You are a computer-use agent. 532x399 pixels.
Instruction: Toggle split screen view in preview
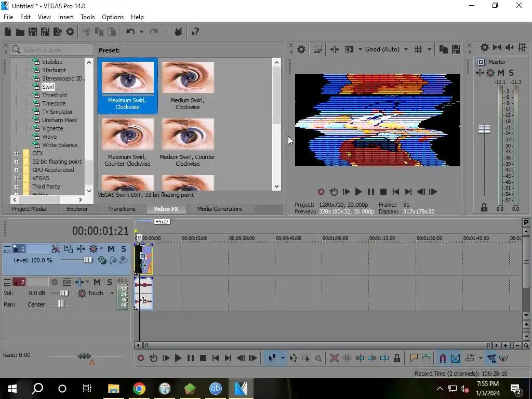coord(349,49)
